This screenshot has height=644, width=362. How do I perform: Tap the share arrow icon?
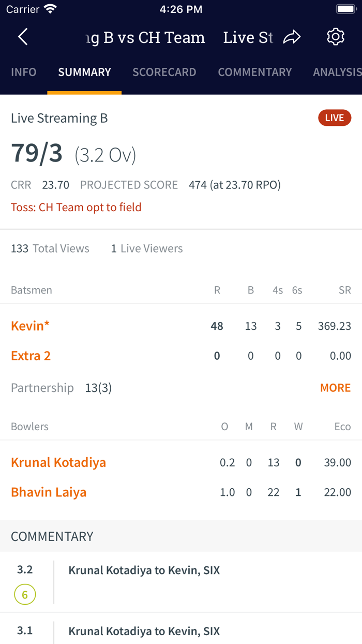pyautogui.click(x=292, y=37)
